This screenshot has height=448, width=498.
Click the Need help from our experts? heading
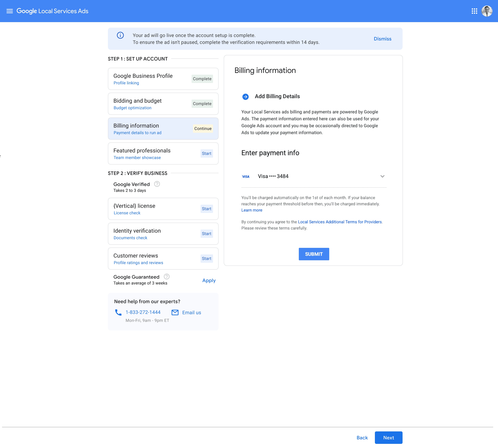pos(147,302)
